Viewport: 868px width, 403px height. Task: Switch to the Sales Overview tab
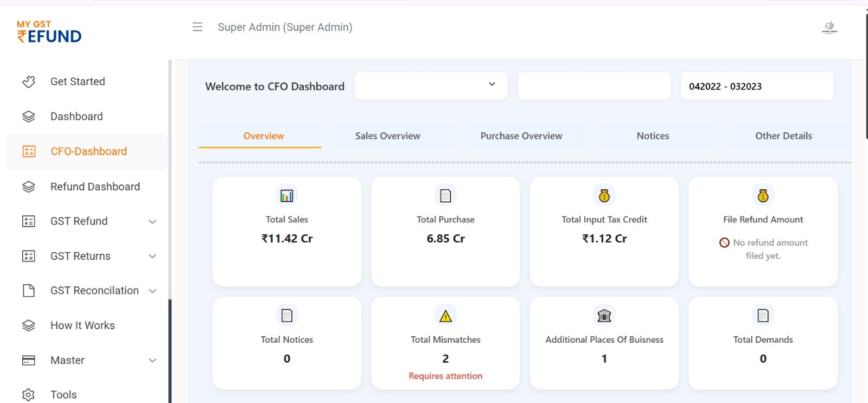[x=388, y=136]
